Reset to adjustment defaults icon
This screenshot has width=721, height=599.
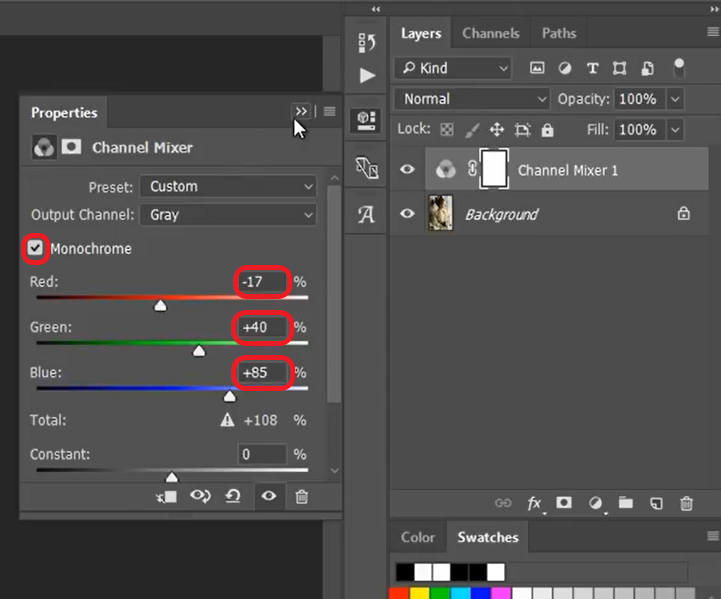[x=233, y=496]
